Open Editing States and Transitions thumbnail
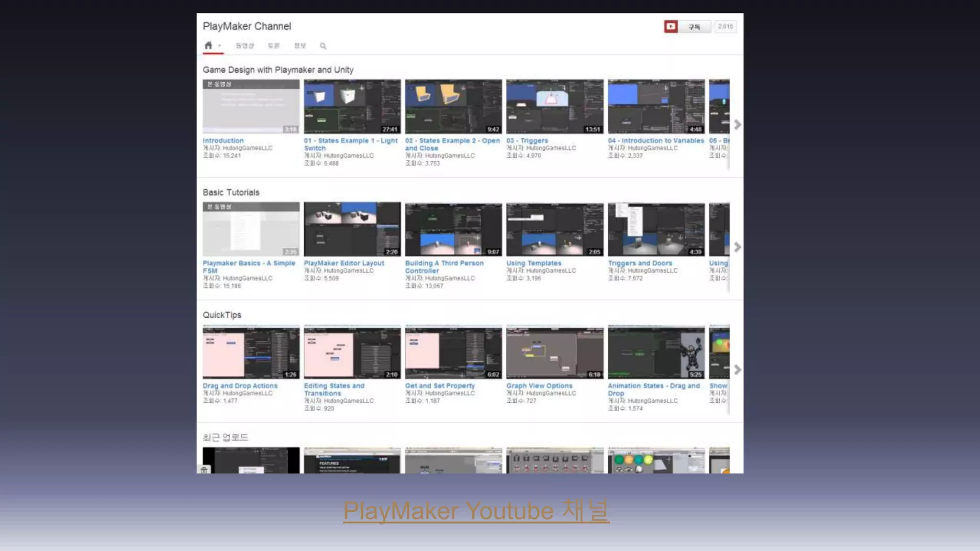 [352, 352]
